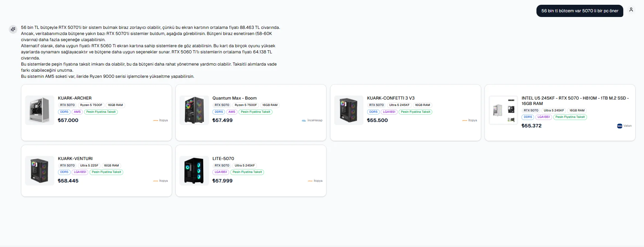Click the ₺55.372 price on INTEL U5 card

pyautogui.click(x=532, y=126)
